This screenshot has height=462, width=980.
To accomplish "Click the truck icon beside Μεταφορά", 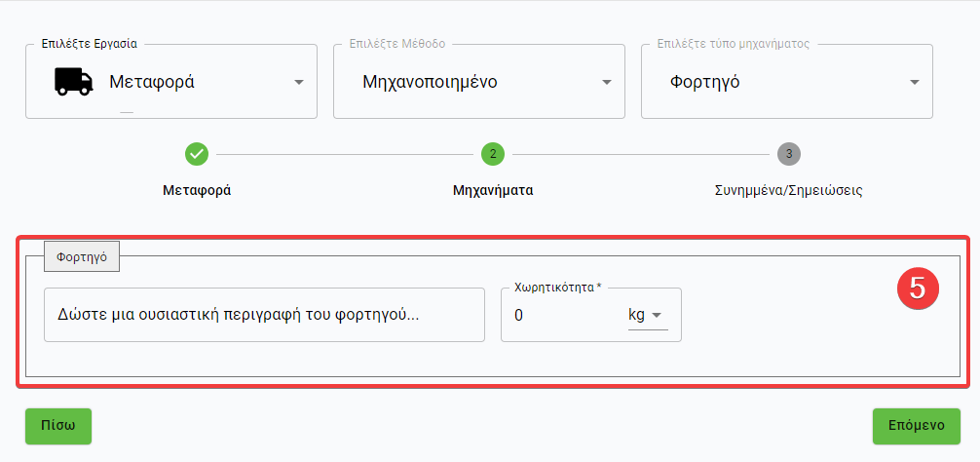I will [x=73, y=82].
